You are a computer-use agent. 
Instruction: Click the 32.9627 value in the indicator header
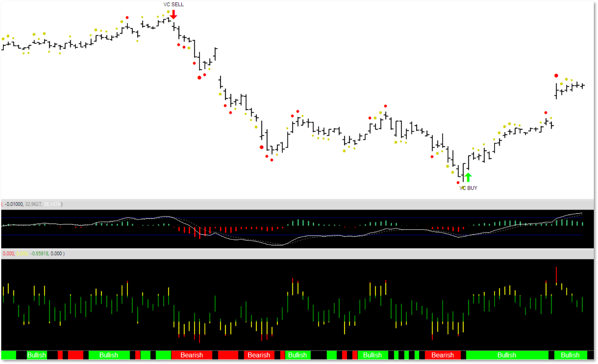pos(33,204)
